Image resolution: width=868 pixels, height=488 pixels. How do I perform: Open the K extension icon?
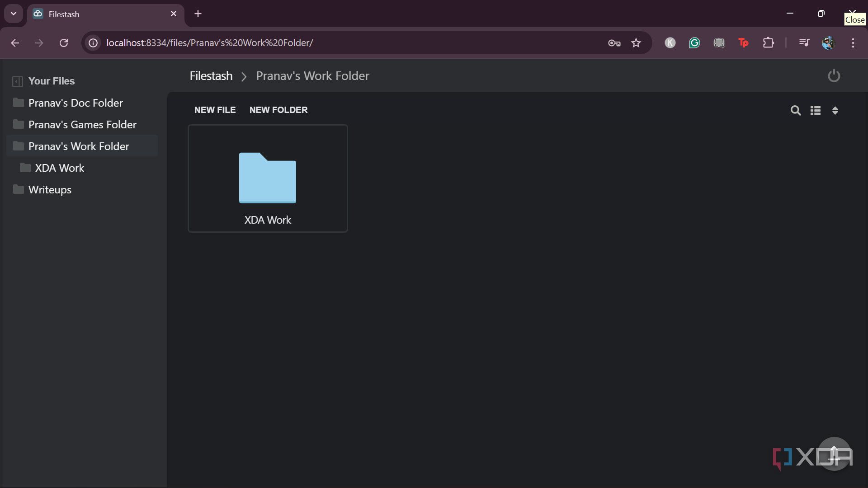670,43
